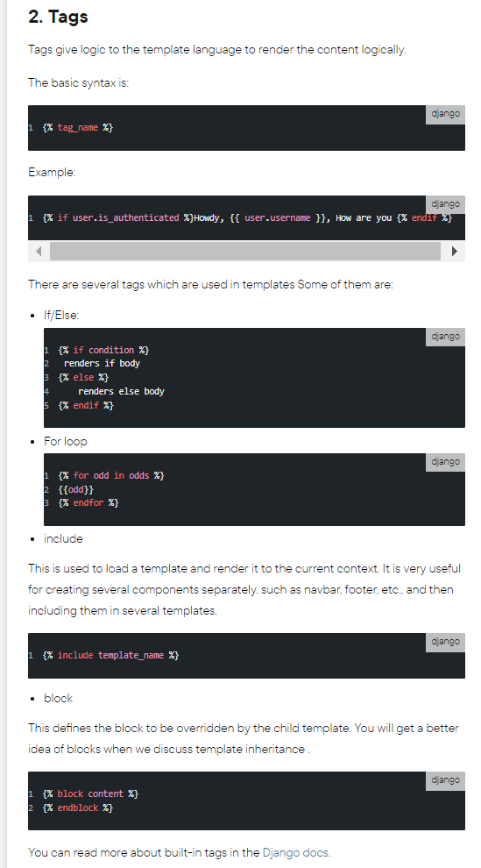The height and width of the screenshot is (868, 481).
Task: Click the django label on the if user.is_authenticated block
Action: 445,204
